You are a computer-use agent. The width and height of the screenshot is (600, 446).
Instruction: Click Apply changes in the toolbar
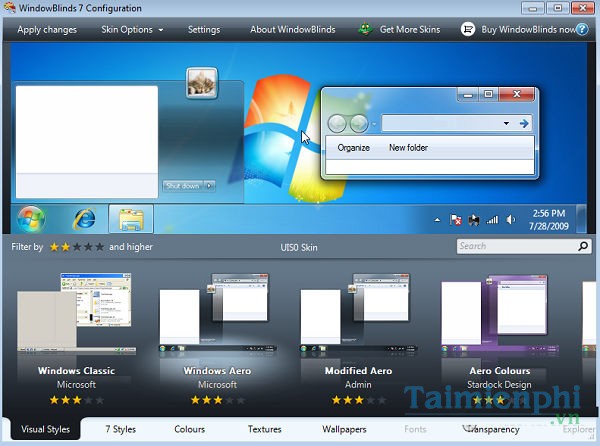coord(47,29)
